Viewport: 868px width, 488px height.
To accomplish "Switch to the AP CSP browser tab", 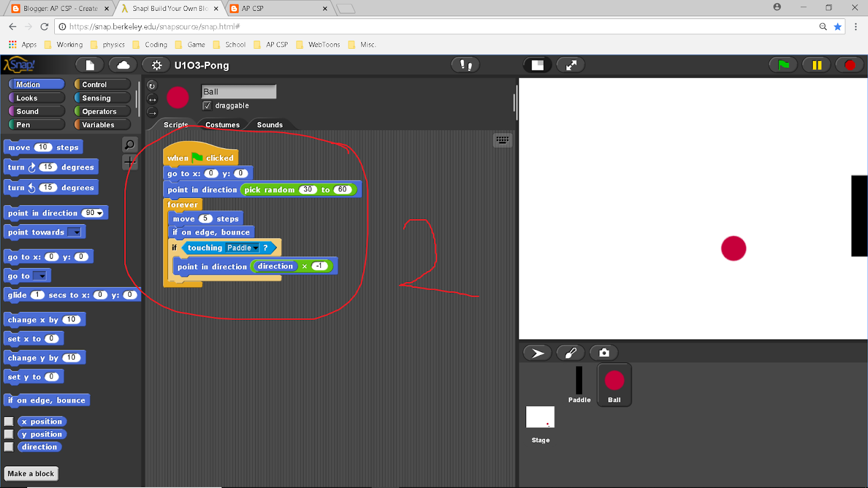I will (279, 9).
